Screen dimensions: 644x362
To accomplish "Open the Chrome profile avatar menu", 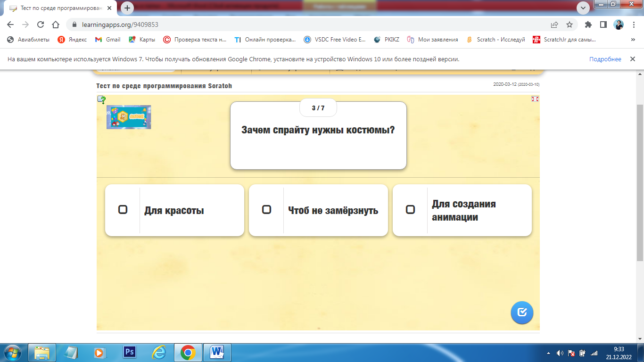I will click(x=619, y=25).
